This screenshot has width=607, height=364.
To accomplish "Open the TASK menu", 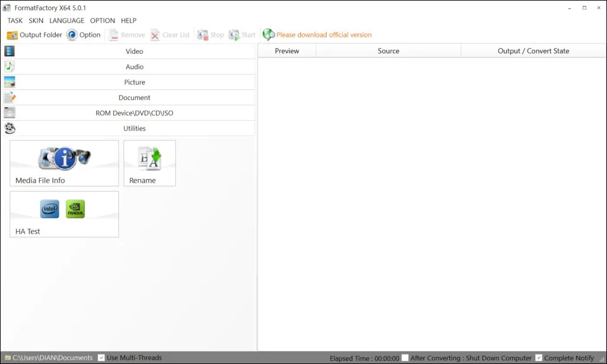I will (15, 21).
